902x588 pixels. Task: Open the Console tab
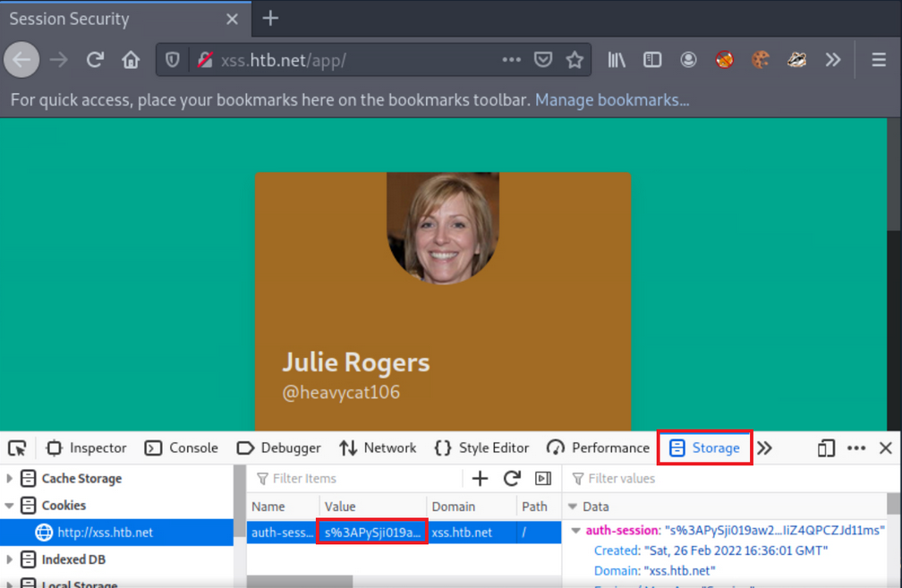[182, 447]
